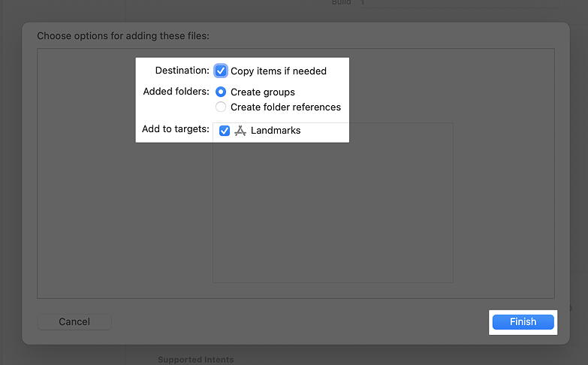The image size is (588, 365).
Task: Uncheck the Landmarks target checkbox
Action: pyautogui.click(x=225, y=131)
